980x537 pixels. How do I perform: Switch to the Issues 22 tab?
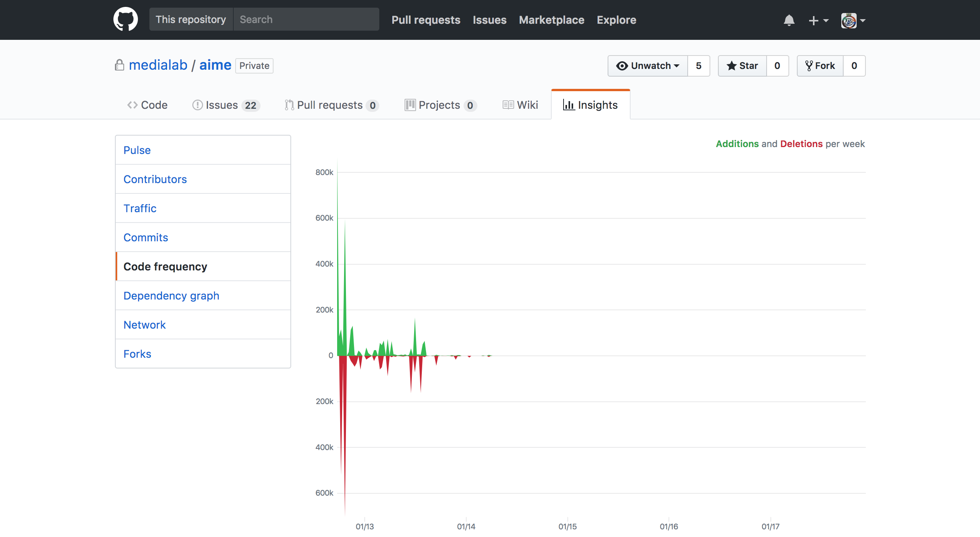(226, 105)
